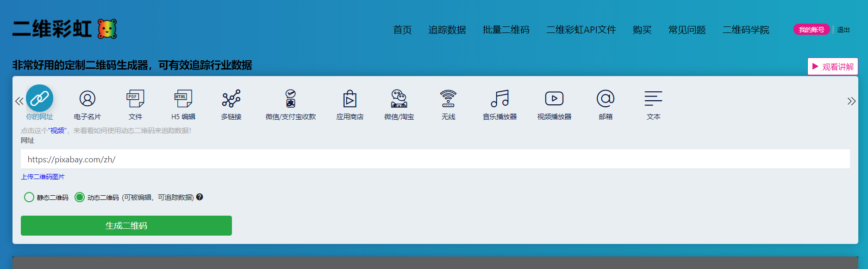Click the 我的账号 button
Viewport: 868px width, 269px height.
pos(812,30)
